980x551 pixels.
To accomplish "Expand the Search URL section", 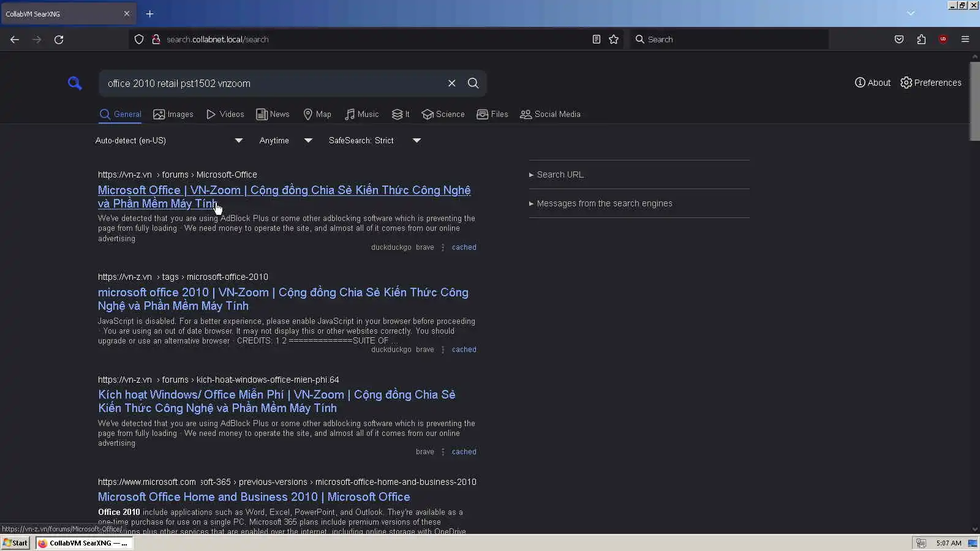I will [556, 174].
